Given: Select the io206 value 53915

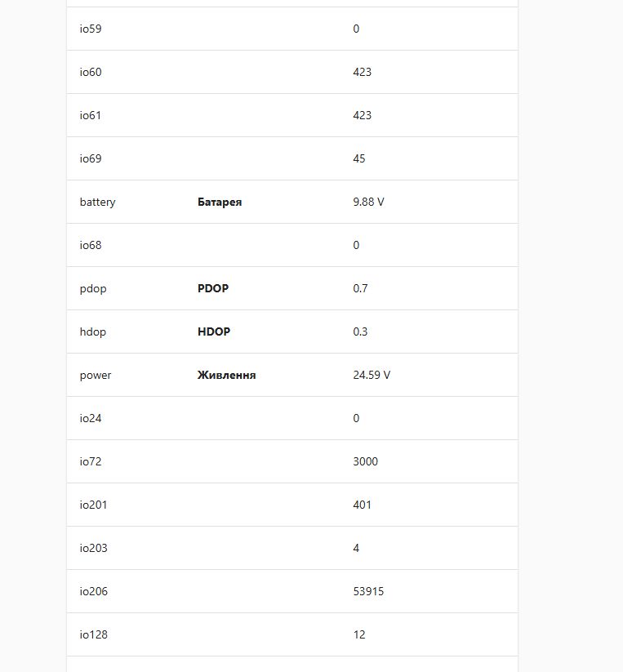Looking at the screenshot, I should click(x=368, y=591).
